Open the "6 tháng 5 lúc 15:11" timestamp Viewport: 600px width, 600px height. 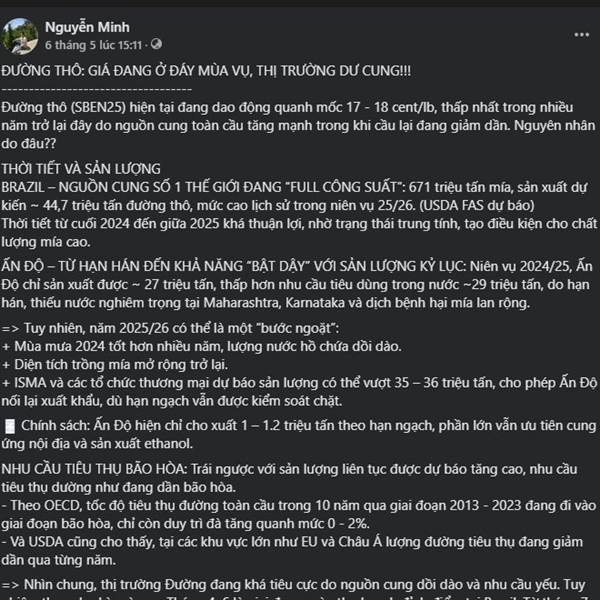[93, 45]
